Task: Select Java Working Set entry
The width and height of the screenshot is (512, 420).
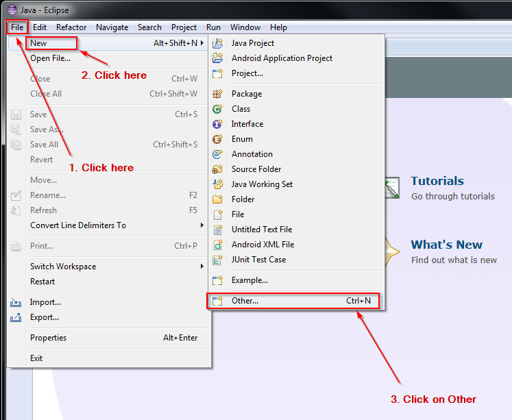Action: click(297, 184)
